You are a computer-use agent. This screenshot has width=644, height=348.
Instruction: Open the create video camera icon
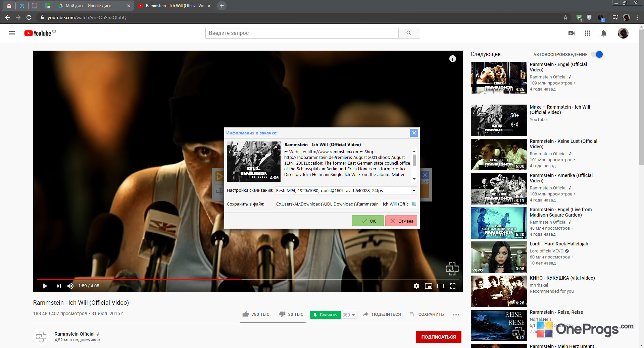point(572,33)
